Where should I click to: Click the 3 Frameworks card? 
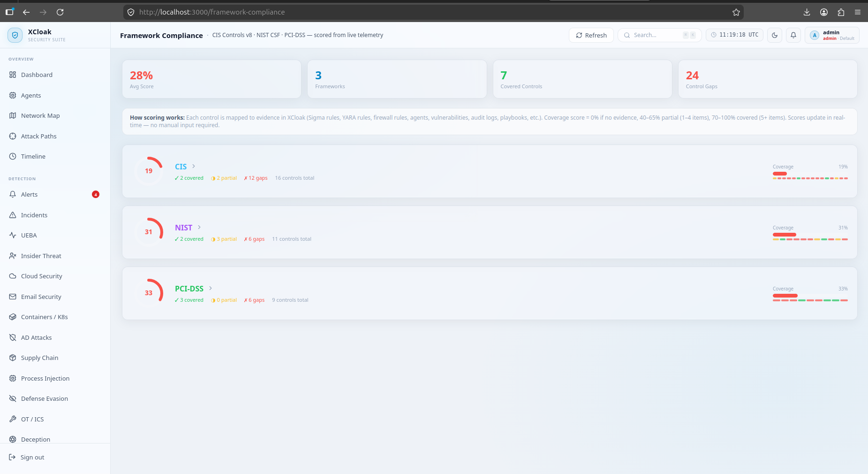point(397,79)
